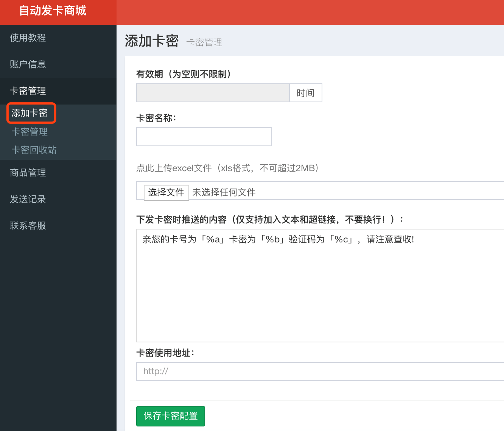Click the 自动发卡商城 site title
This screenshot has width=504, height=431.
[x=53, y=11]
